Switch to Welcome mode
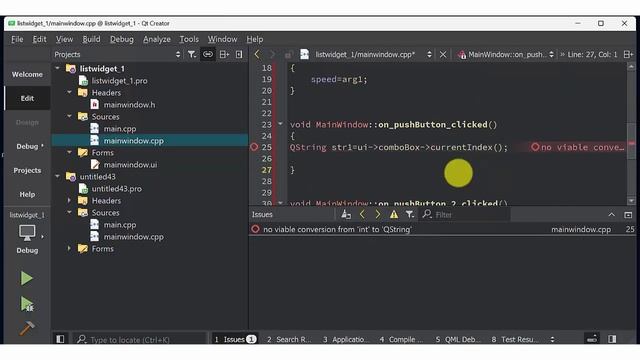640x360 pixels. (27, 74)
